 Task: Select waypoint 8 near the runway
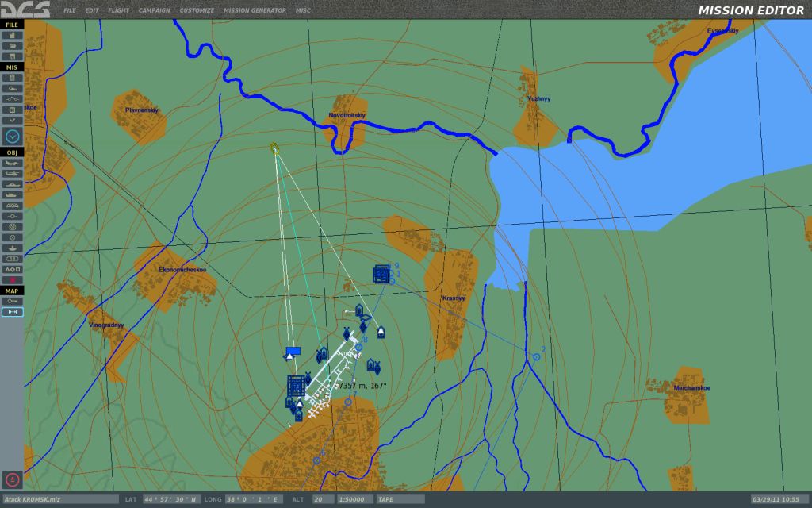click(x=359, y=348)
